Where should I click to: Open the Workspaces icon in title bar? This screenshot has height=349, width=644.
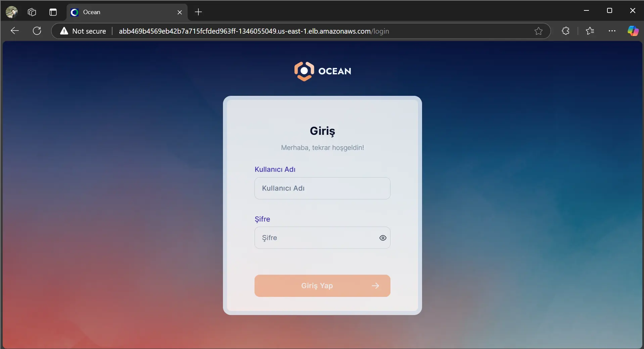tap(32, 12)
